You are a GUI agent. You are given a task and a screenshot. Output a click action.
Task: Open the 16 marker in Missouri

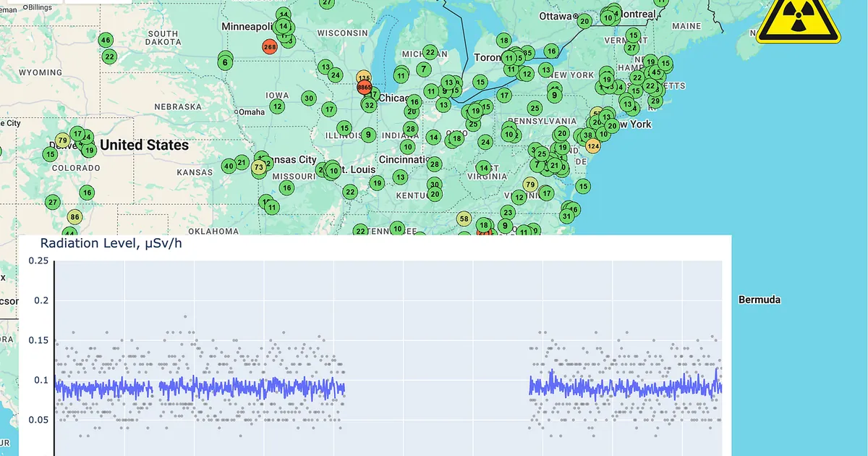pyautogui.click(x=286, y=188)
